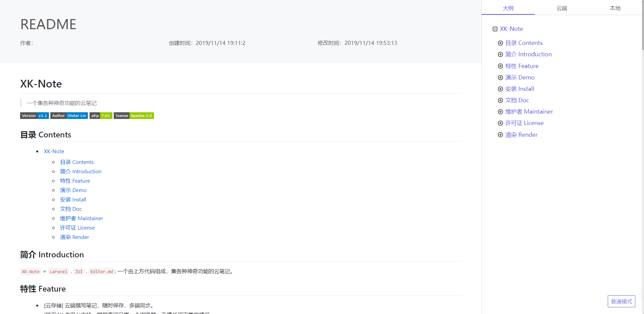Open the 简介 Introduction link in the document list

coord(80,172)
